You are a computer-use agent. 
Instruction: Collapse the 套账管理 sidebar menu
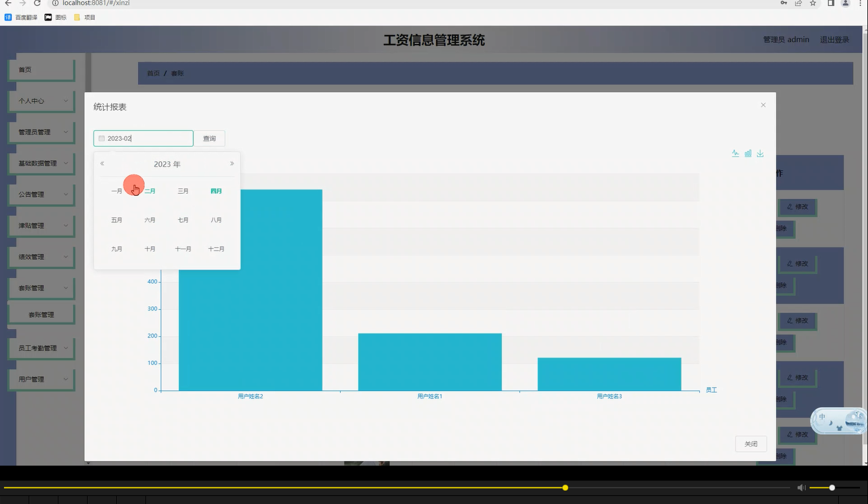click(x=41, y=288)
